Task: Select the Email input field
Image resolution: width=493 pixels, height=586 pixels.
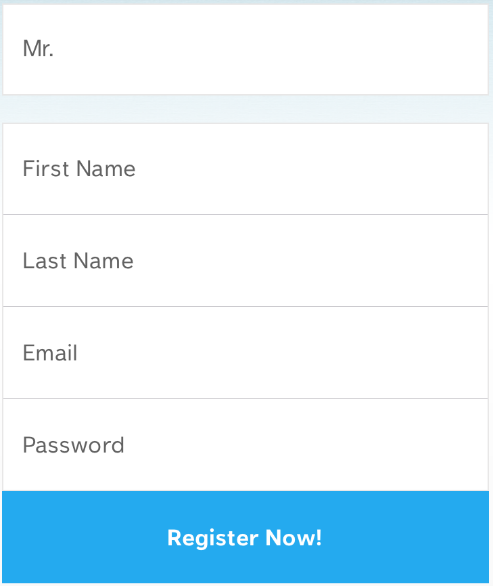Action: [x=246, y=353]
